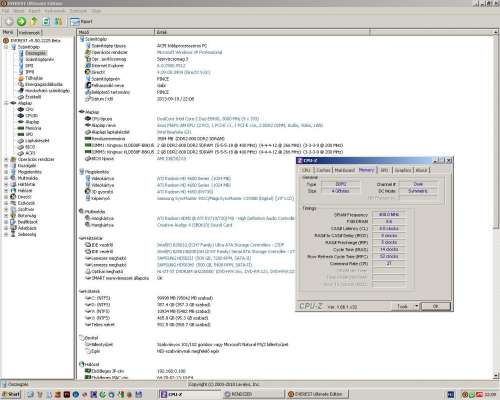This screenshot has width=500, height=400.
Task: Switch to the Kedvencek favorites tab
Action: click(29, 33)
